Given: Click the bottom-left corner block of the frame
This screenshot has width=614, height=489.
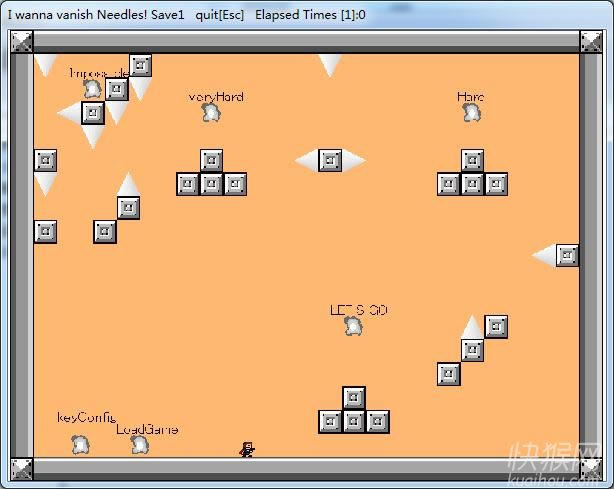Looking at the screenshot, I should (21, 468).
